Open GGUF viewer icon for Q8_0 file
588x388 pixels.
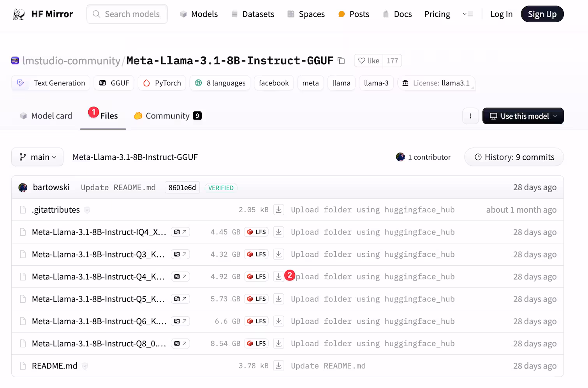tap(180, 344)
